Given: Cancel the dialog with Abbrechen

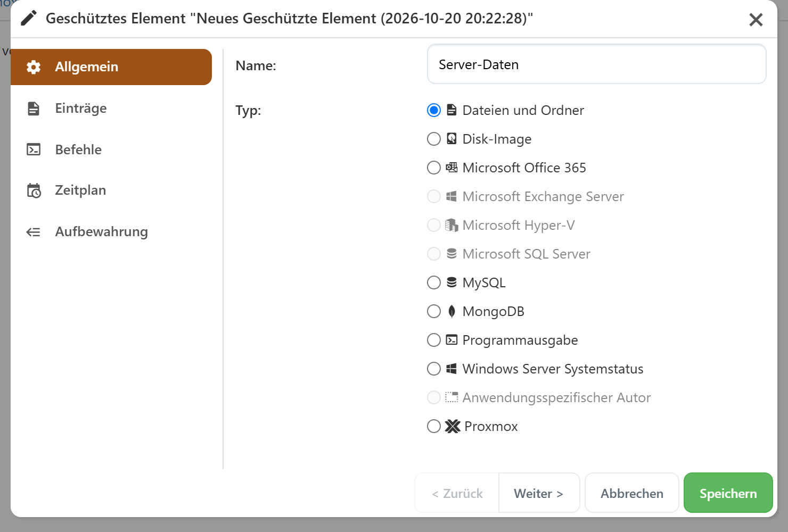Looking at the screenshot, I should (x=632, y=493).
